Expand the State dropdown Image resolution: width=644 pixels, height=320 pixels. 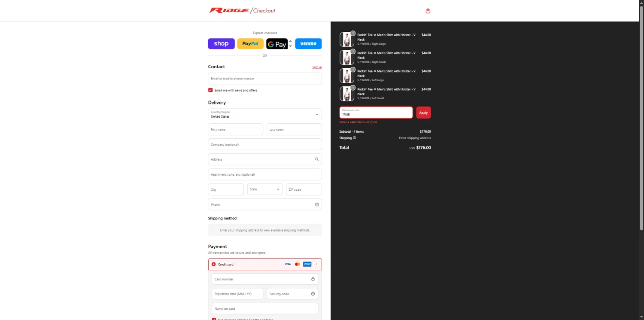click(x=265, y=189)
